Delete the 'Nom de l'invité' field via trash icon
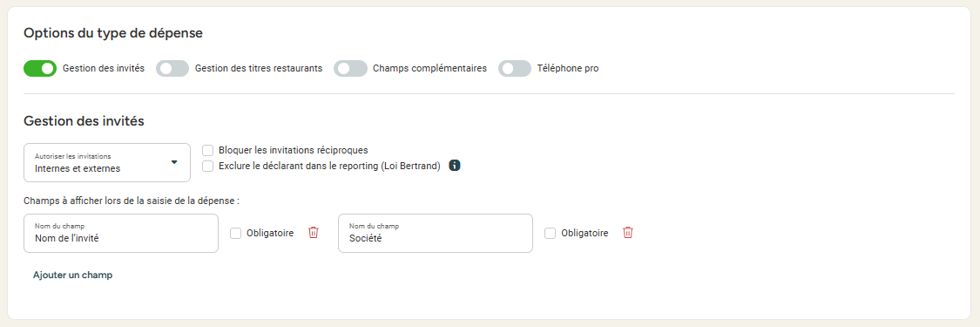Screen dimensions: 980x327 click(314, 233)
